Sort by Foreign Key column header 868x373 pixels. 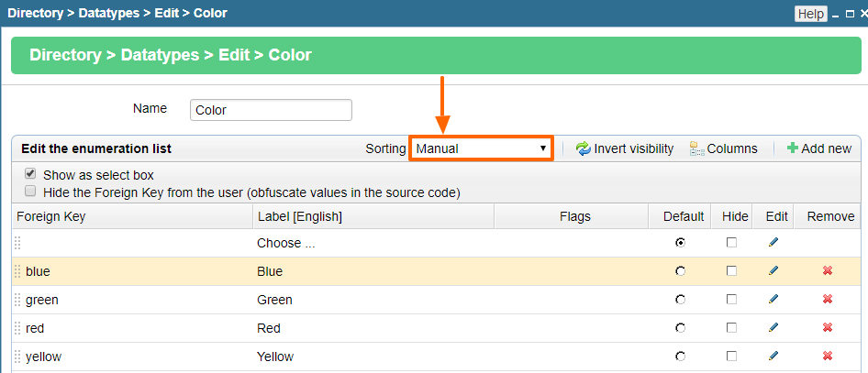pos(51,216)
